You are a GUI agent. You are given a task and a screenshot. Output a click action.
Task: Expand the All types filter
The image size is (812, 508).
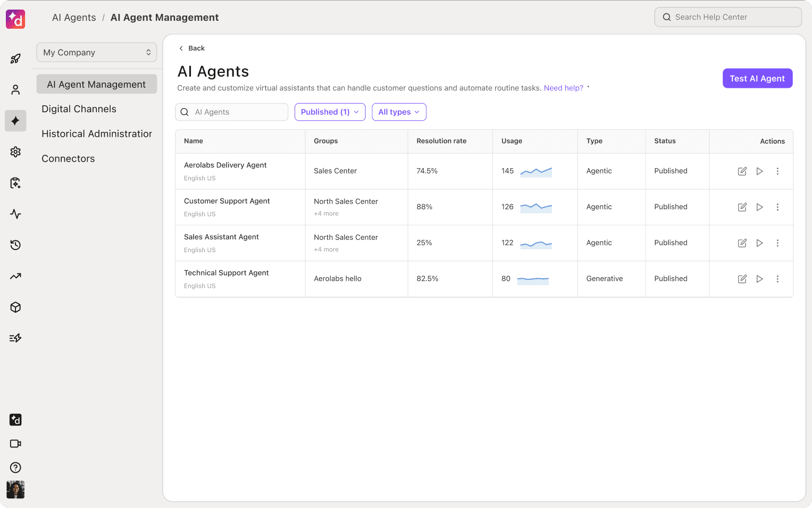tap(399, 112)
